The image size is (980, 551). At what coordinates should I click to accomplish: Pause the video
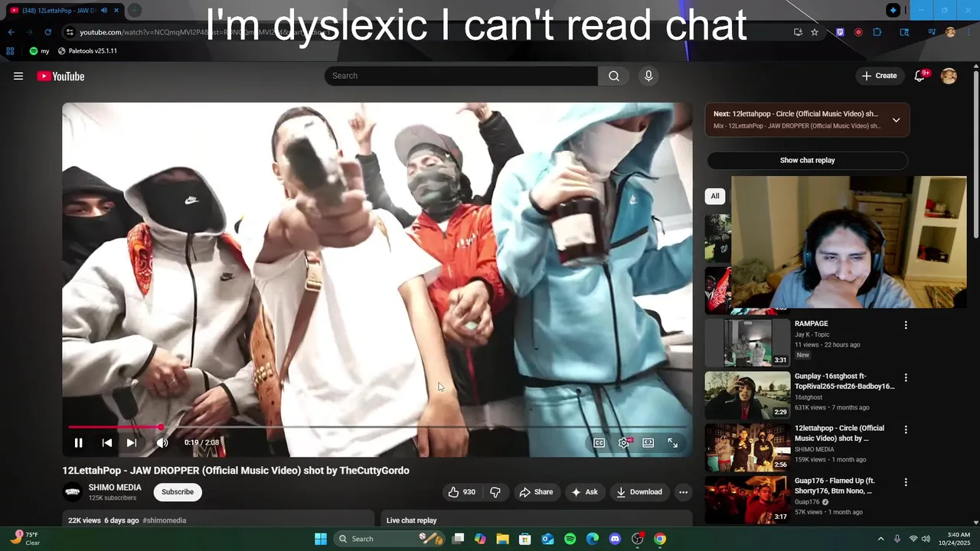(78, 442)
